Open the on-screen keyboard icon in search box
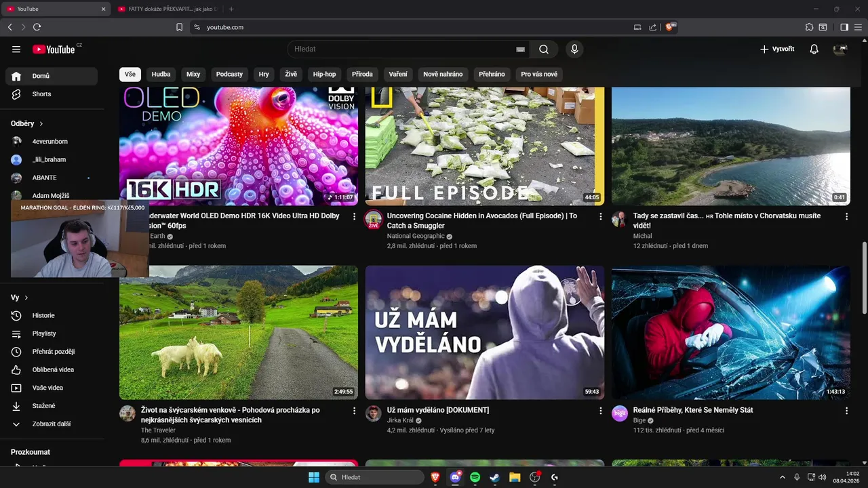The image size is (868, 488). pos(520,49)
